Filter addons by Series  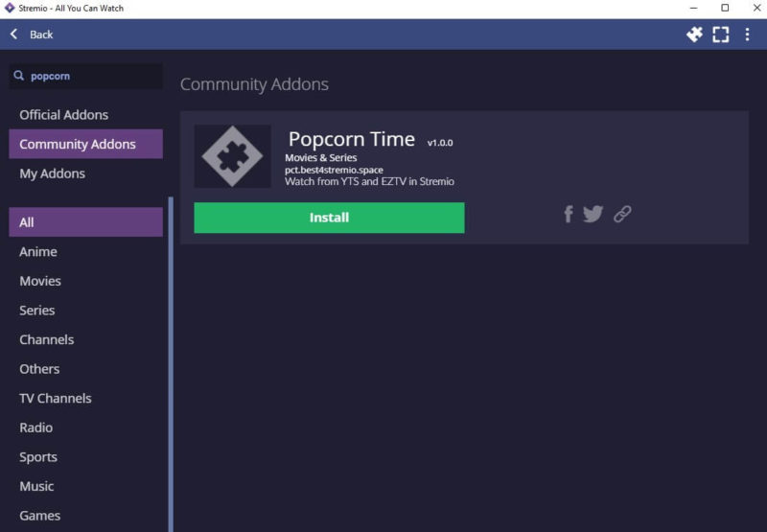(x=85, y=310)
